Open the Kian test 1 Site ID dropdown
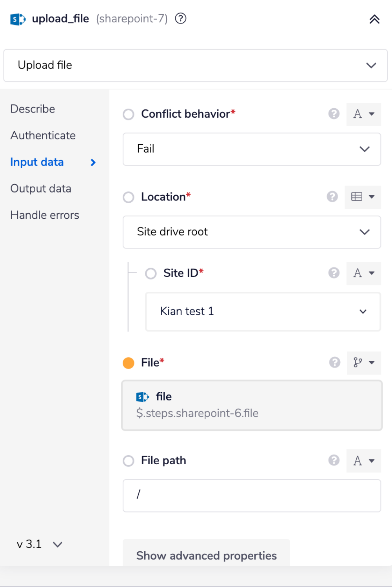 coord(263,311)
